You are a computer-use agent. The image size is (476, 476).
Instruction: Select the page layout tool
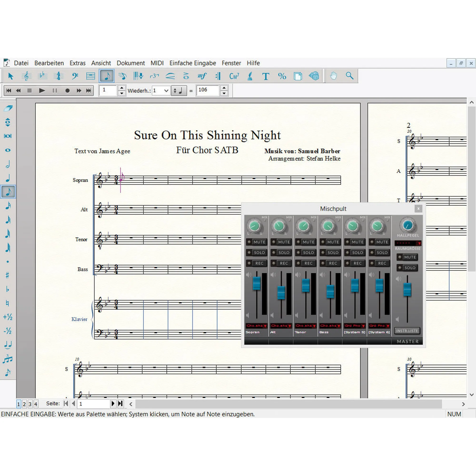pos(298,76)
